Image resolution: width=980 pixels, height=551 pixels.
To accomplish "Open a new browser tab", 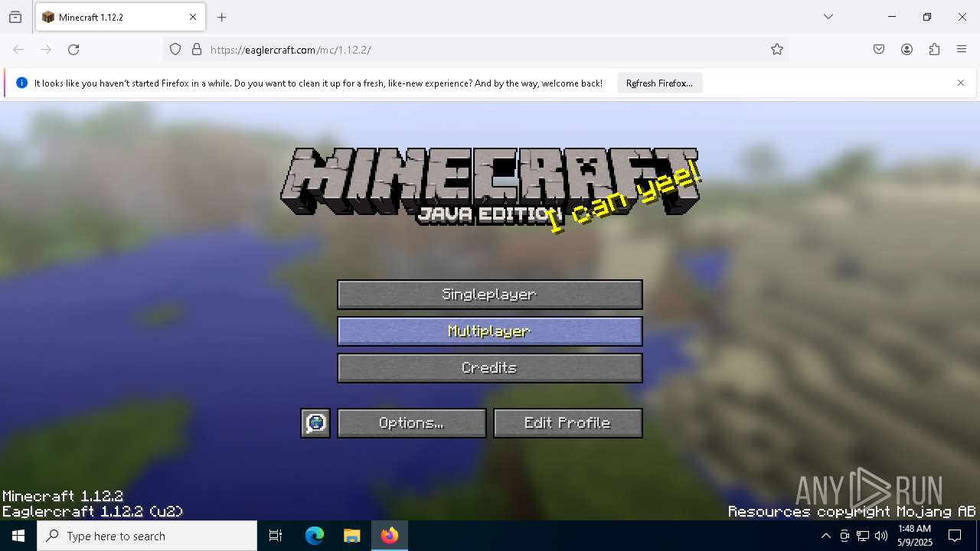I will coord(222,17).
